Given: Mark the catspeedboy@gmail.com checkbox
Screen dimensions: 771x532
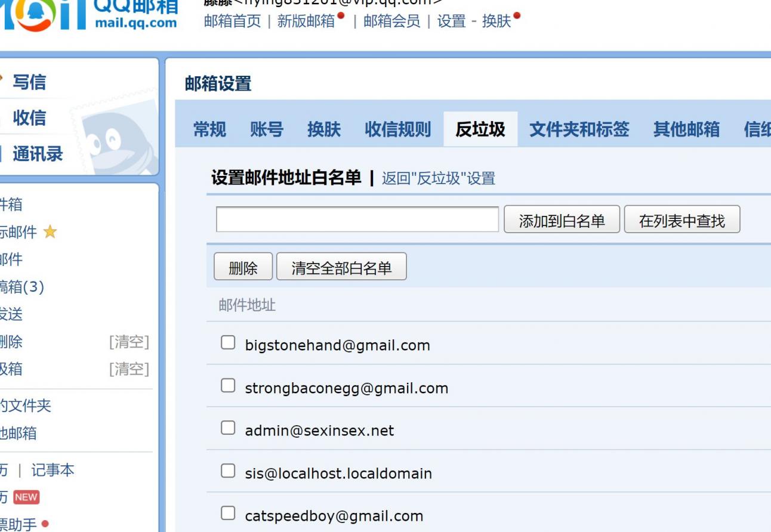Looking at the screenshot, I should (228, 513).
